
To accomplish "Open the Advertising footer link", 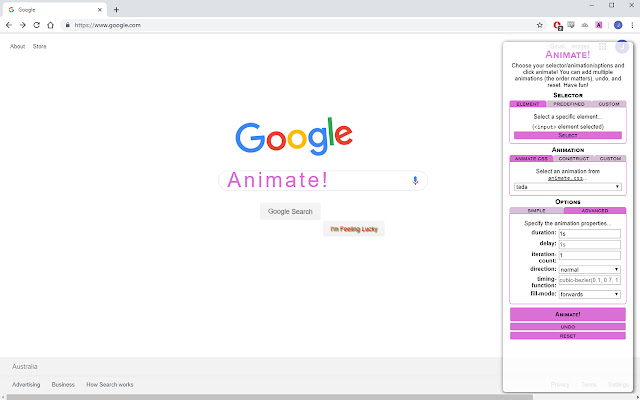I will click(26, 384).
